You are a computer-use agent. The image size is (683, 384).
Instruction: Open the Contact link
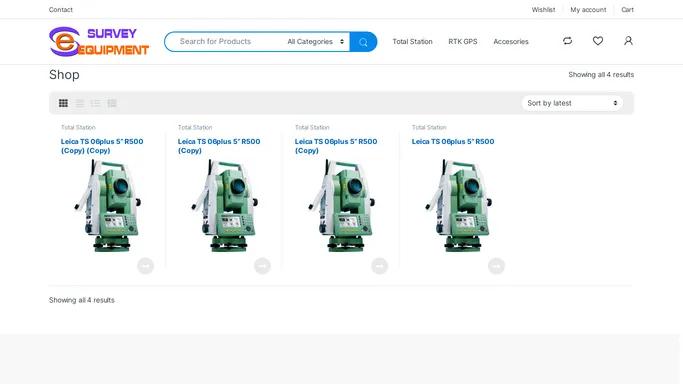tap(61, 10)
